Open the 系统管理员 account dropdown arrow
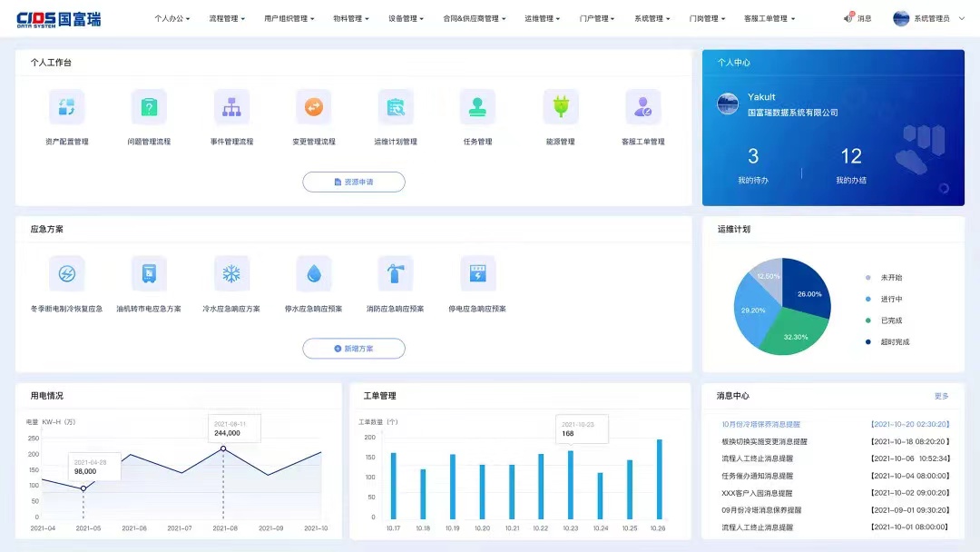 (x=962, y=19)
